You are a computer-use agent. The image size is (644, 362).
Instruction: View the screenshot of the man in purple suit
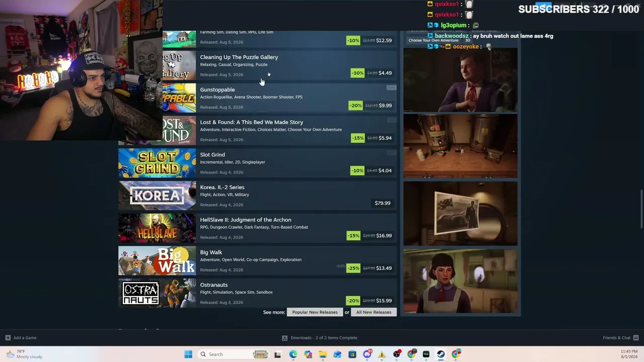click(x=460, y=79)
